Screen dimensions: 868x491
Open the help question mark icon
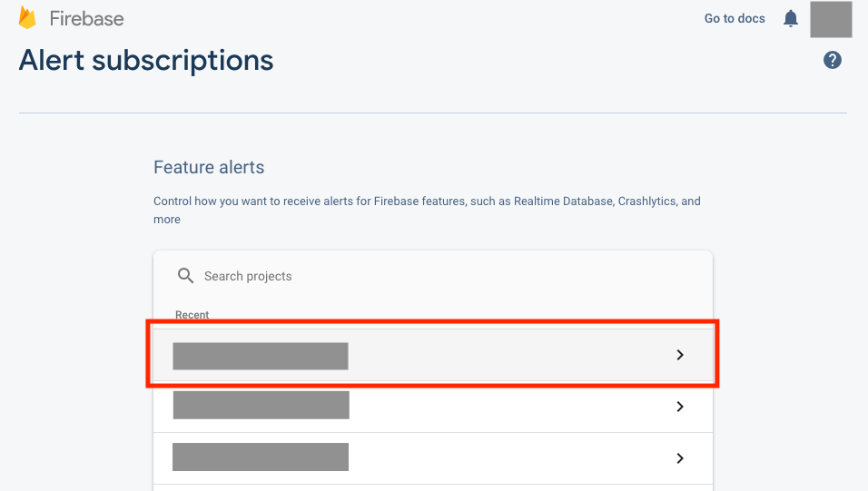tap(832, 60)
